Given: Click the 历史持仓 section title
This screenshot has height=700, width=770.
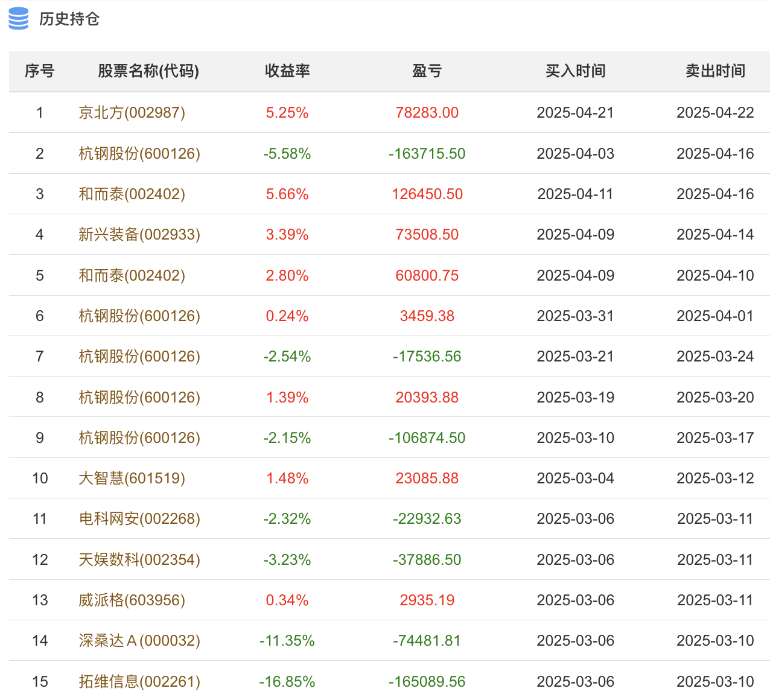Looking at the screenshot, I should (69, 19).
